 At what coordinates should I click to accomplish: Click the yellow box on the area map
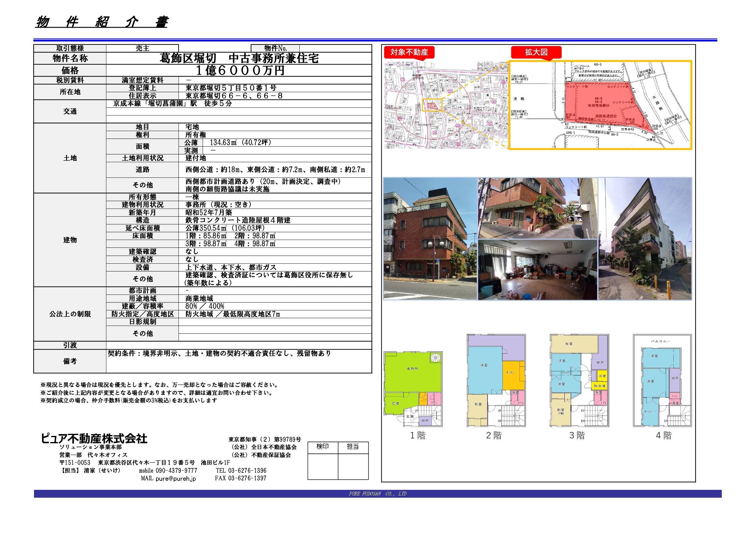point(432,105)
